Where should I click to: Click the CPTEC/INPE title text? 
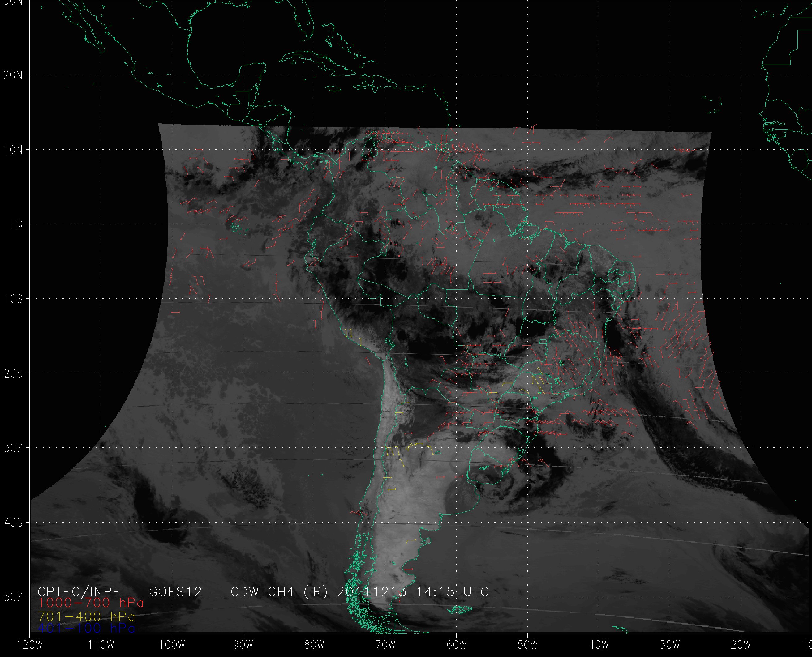click(x=79, y=592)
